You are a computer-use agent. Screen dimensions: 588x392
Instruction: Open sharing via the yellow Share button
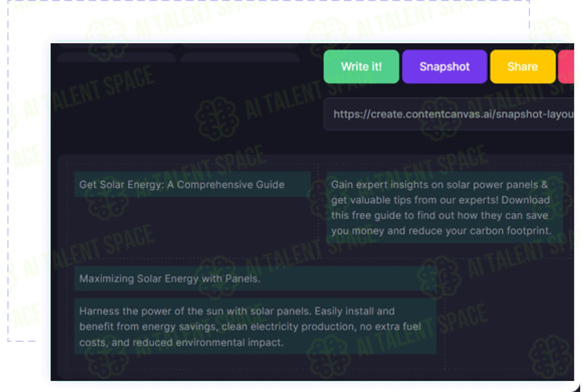tap(523, 67)
